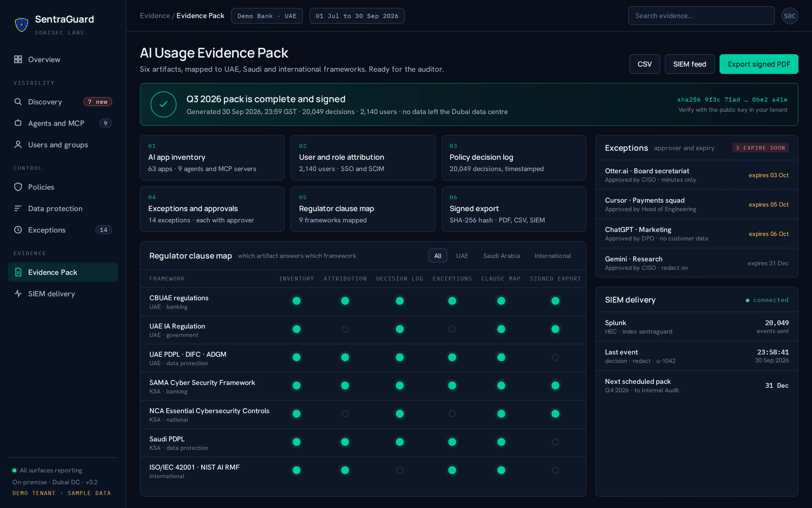
Task: Open the SOC user avatar
Action: coord(789,16)
